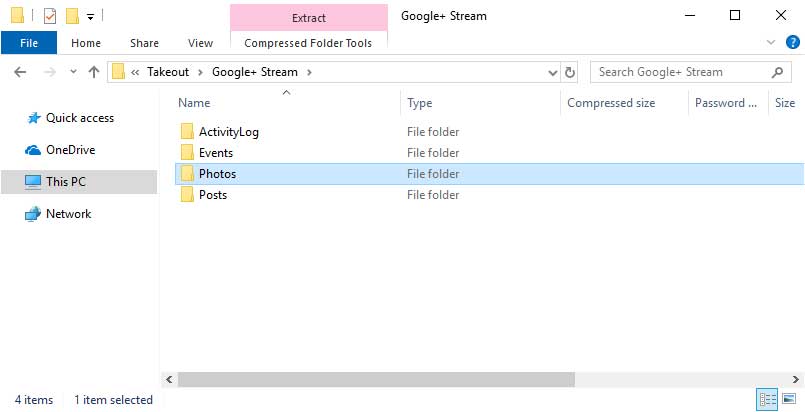Viewport: 805px width, 412px height.
Task: Sort by Password column header
Action: click(x=728, y=103)
